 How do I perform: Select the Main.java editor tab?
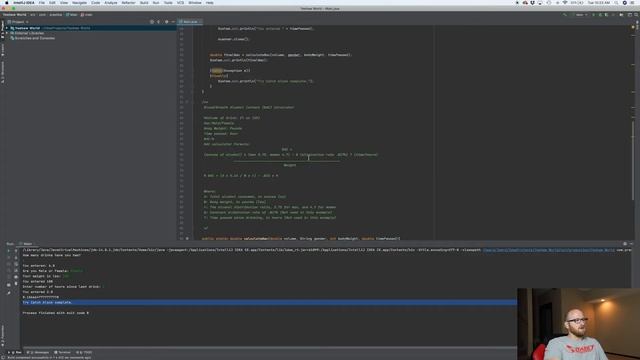[x=190, y=22]
